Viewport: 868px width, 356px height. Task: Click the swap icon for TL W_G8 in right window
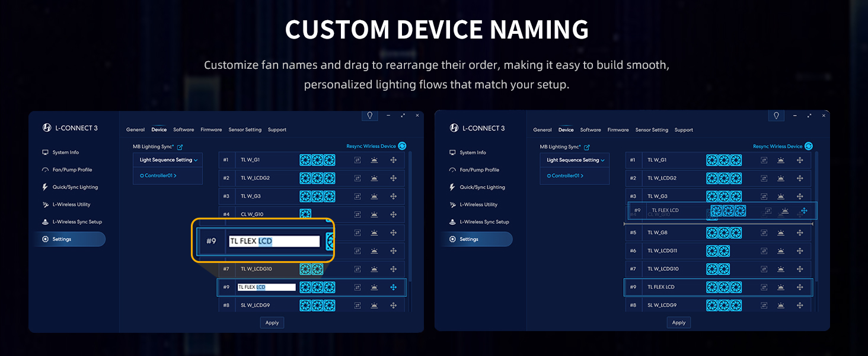(x=764, y=233)
